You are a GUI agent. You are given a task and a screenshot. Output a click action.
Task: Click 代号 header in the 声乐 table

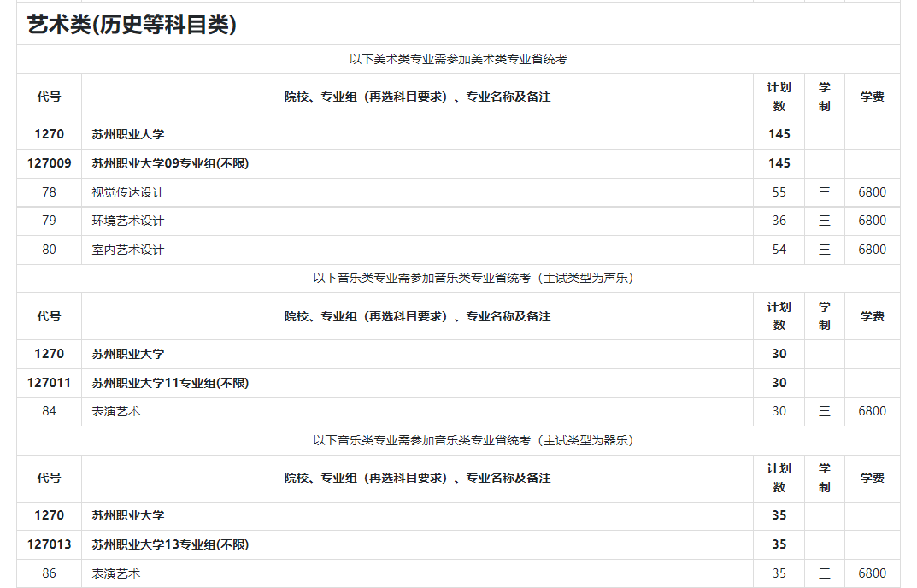tap(49, 316)
